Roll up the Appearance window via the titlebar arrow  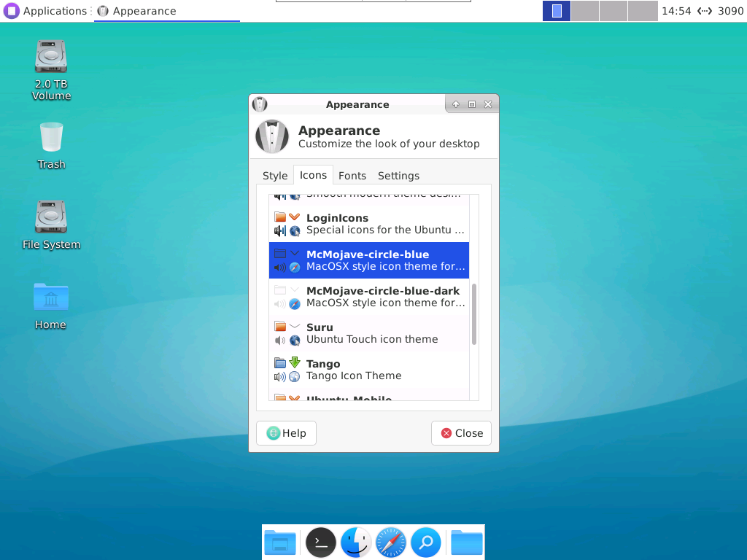coord(456,104)
